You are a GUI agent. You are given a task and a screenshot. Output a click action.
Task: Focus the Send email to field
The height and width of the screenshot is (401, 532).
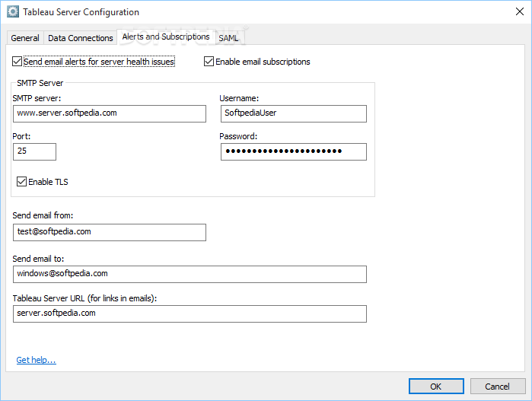pyautogui.click(x=190, y=274)
